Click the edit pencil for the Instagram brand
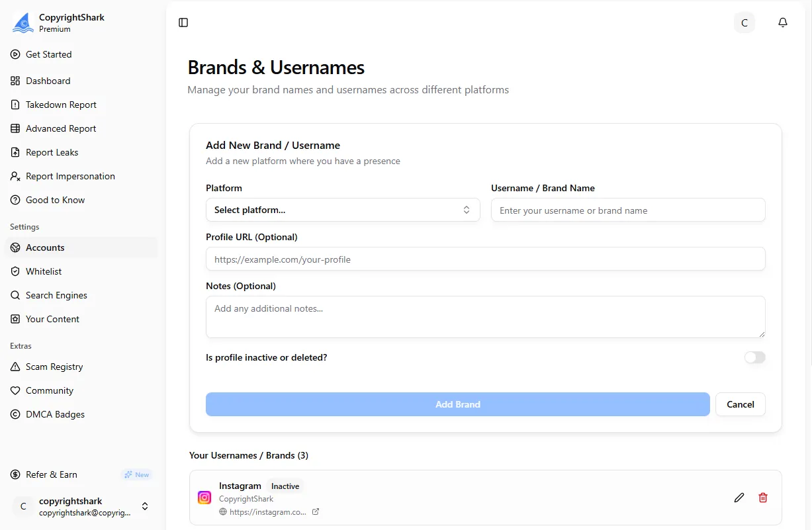The height and width of the screenshot is (530, 812). (x=739, y=497)
